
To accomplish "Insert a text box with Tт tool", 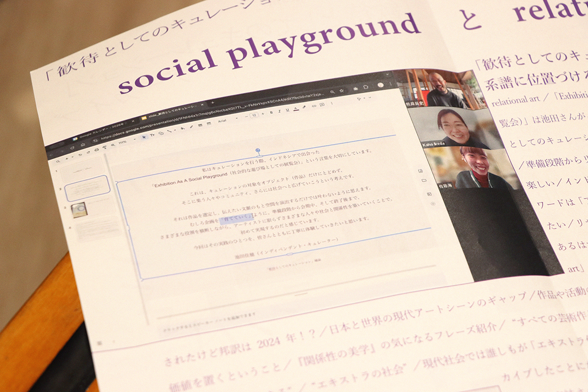I will pos(152,135).
